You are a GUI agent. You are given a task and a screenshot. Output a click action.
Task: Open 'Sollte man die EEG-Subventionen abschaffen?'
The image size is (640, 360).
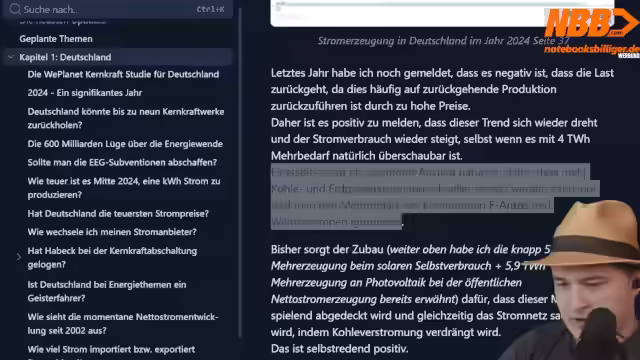coord(122,162)
